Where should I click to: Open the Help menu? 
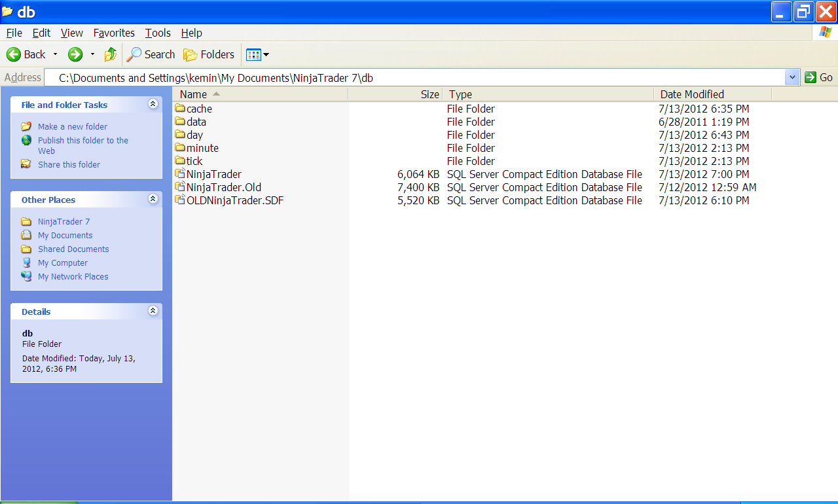(x=192, y=33)
